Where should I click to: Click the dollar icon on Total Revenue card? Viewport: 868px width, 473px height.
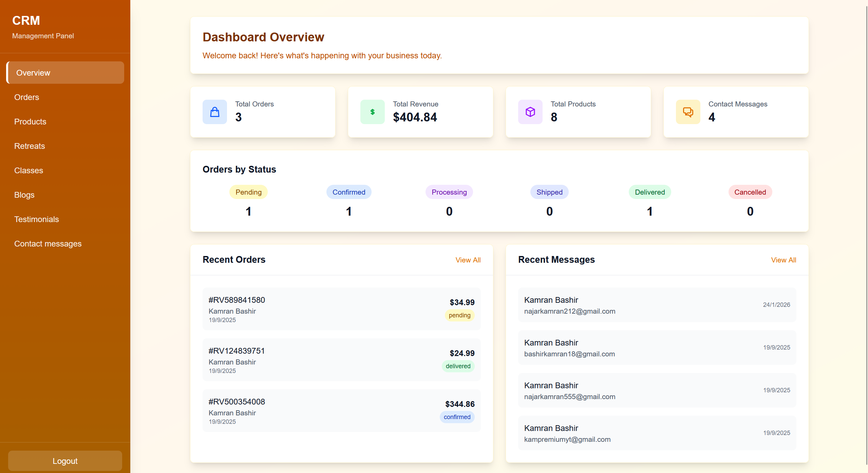[372, 112]
